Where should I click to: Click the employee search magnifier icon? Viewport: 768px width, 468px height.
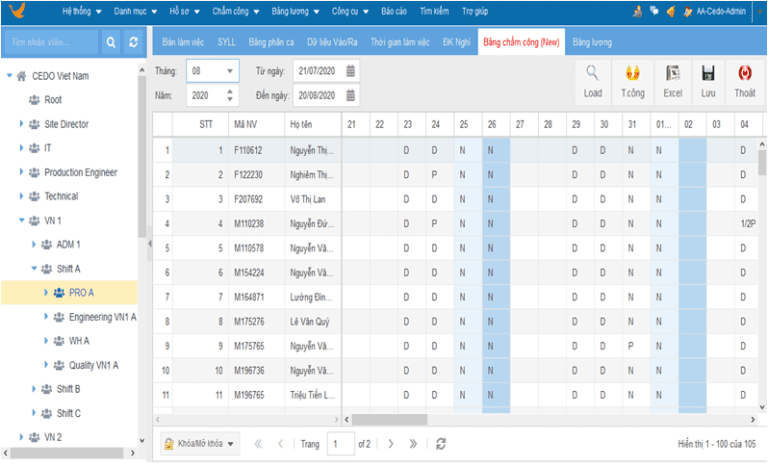coord(111,43)
